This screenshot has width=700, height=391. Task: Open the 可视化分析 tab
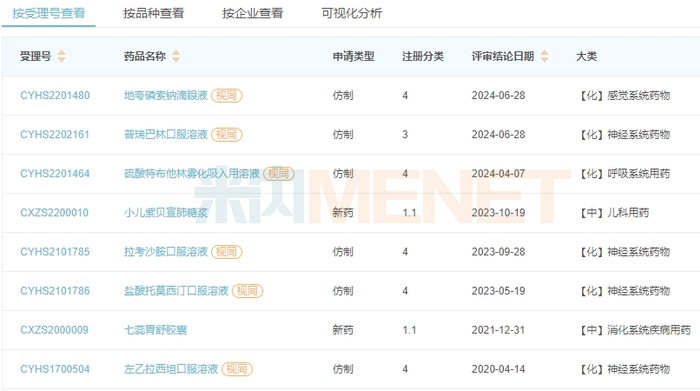point(352,13)
